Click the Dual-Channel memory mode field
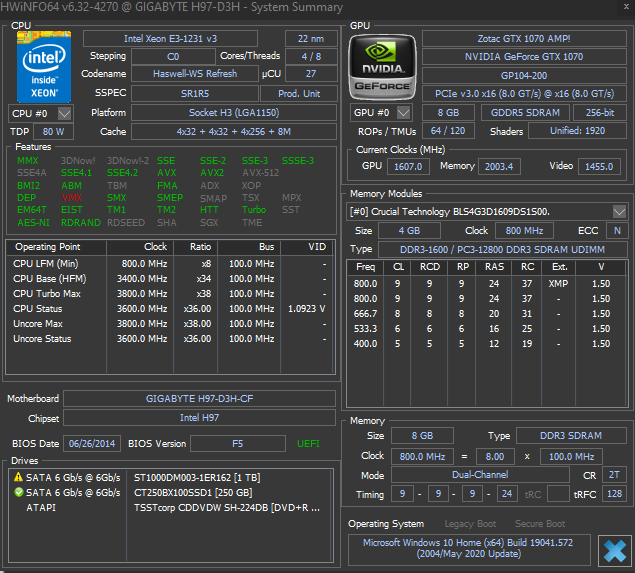The width and height of the screenshot is (635, 573). click(x=480, y=475)
